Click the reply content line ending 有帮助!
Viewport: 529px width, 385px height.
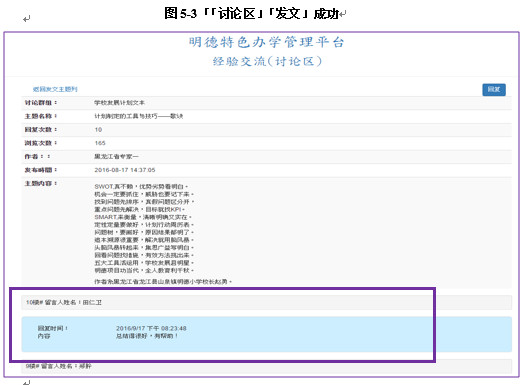pyautogui.click(x=147, y=336)
